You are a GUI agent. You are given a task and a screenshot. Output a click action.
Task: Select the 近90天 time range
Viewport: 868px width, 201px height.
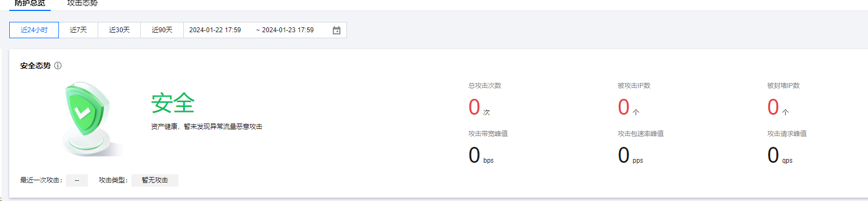click(x=162, y=30)
